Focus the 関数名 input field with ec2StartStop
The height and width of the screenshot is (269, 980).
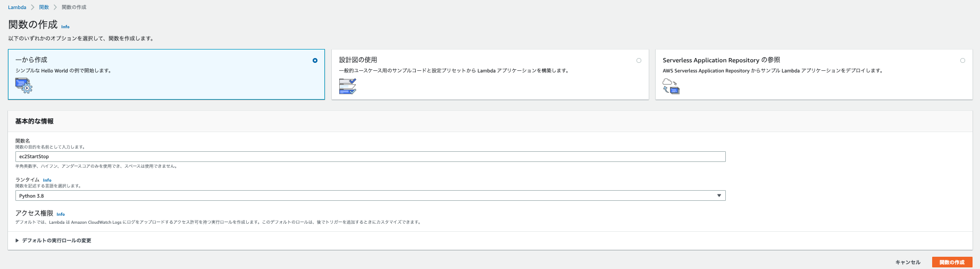tap(370, 157)
